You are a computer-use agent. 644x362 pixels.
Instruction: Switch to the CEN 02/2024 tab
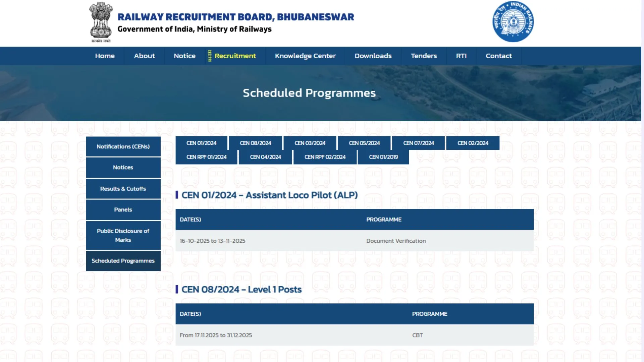click(x=472, y=143)
